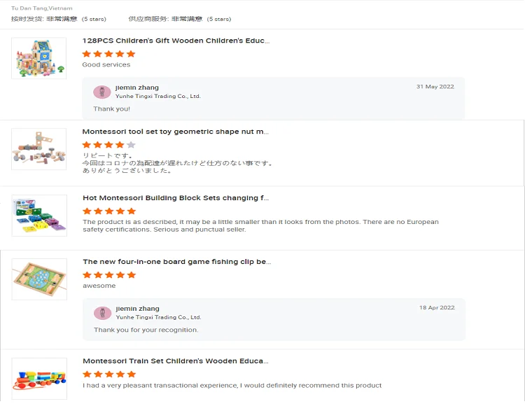Click the Montessori Train Set thumbnail
Viewport: 525px width, 420px height.
click(x=39, y=379)
